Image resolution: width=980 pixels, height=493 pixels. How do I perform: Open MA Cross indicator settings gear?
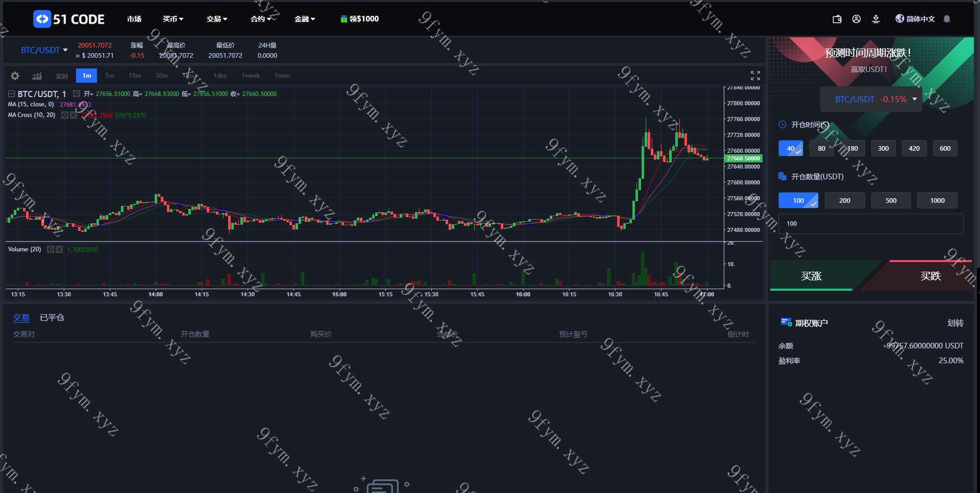(x=65, y=115)
